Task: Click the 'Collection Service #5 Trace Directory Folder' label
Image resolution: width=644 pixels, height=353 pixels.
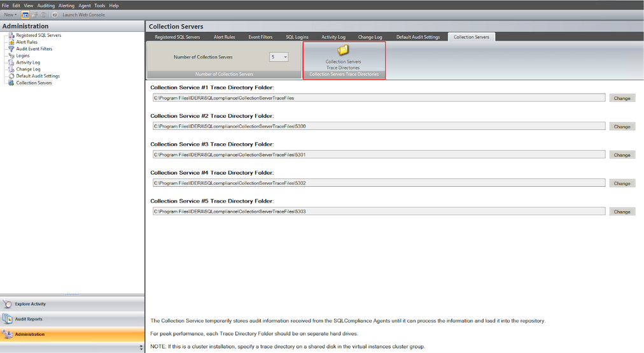Action: click(212, 201)
